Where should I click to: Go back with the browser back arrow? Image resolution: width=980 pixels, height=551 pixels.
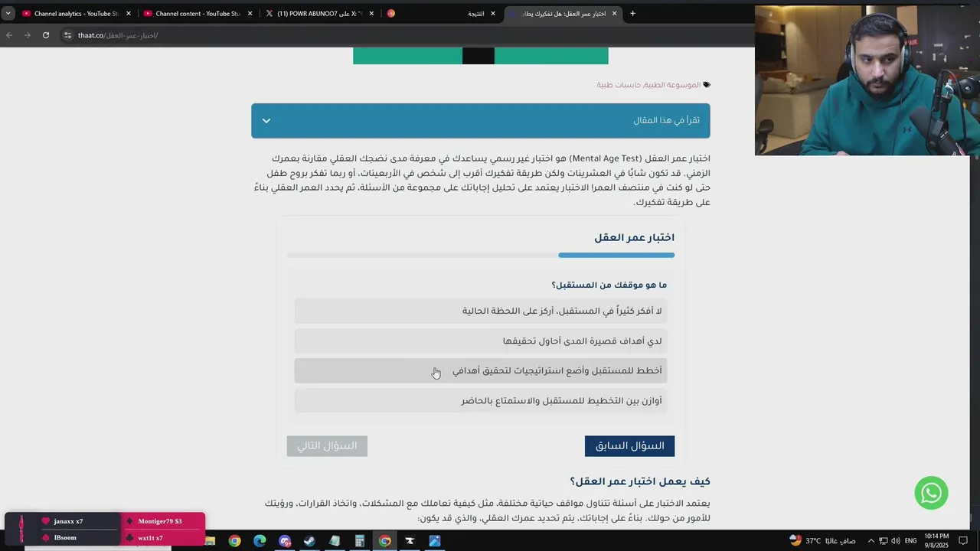tap(9, 35)
